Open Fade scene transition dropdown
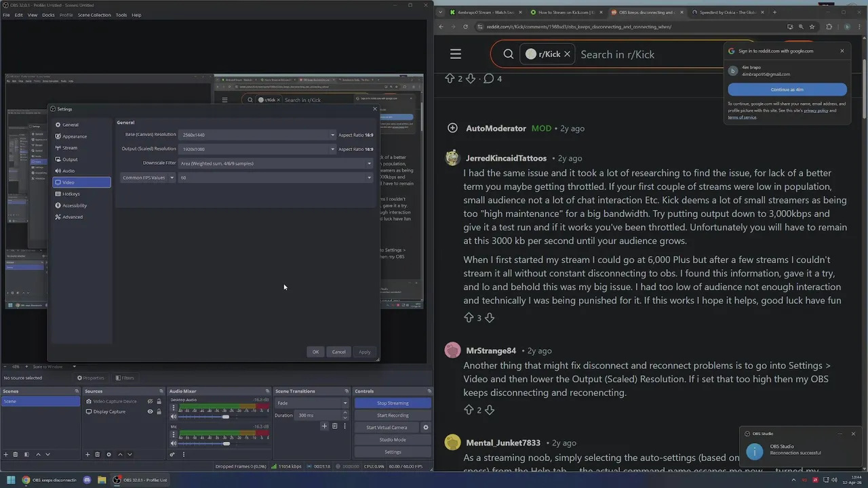The height and width of the screenshot is (488, 868). [312, 403]
